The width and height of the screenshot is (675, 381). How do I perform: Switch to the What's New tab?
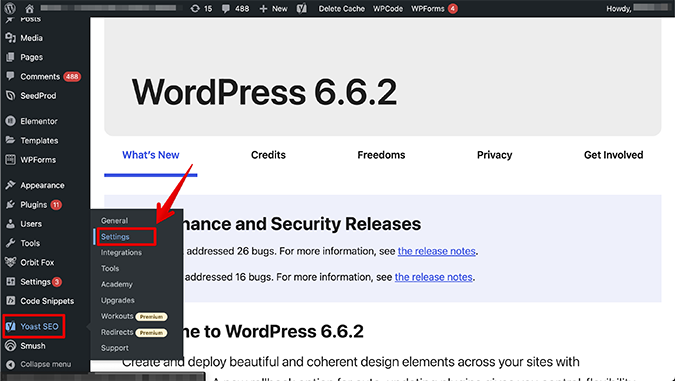(151, 155)
